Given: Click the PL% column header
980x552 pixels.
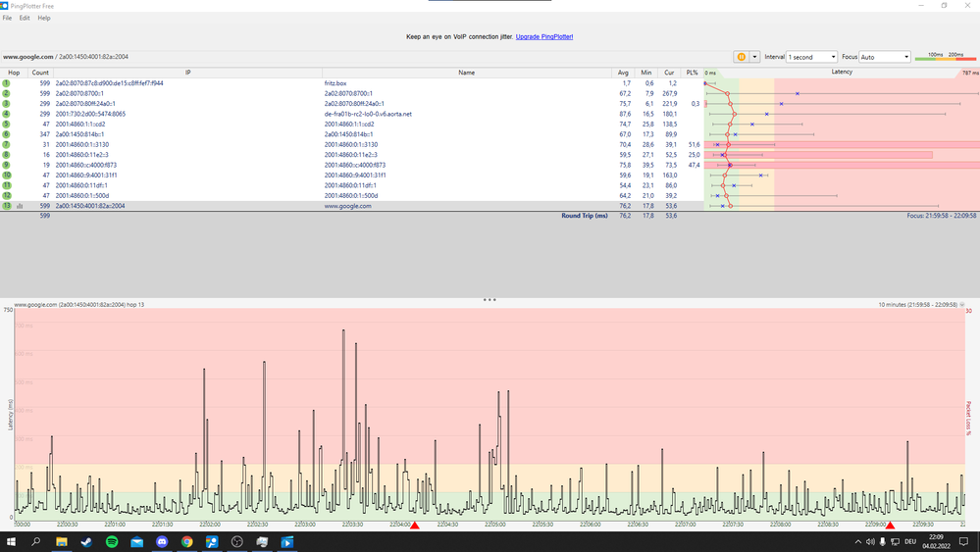Looking at the screenshot, I should pyautogui.click(x=693, y=73).
